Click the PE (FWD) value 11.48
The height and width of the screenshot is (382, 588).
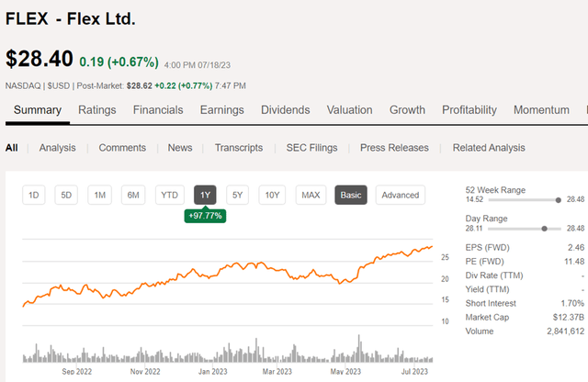tap(574, 262)
